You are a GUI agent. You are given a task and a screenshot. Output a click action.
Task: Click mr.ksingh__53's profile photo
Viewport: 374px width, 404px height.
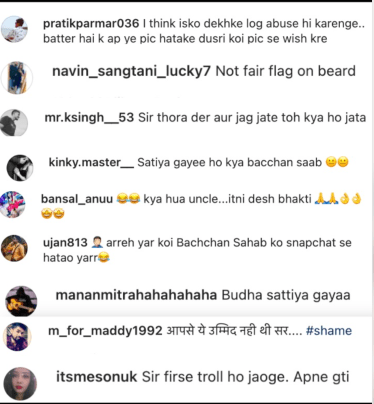click(x=14, y=123)
